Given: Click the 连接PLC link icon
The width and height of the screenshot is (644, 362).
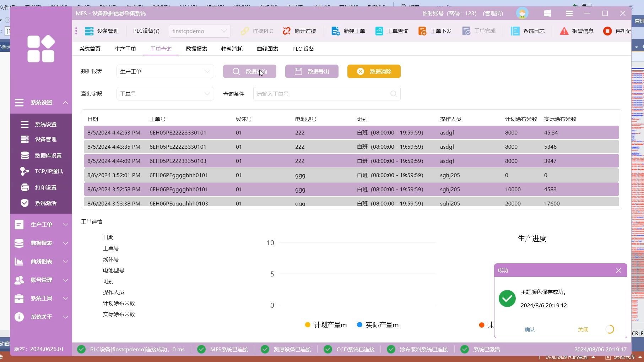Looking at the screenshot, I should [x=245, y=31].
